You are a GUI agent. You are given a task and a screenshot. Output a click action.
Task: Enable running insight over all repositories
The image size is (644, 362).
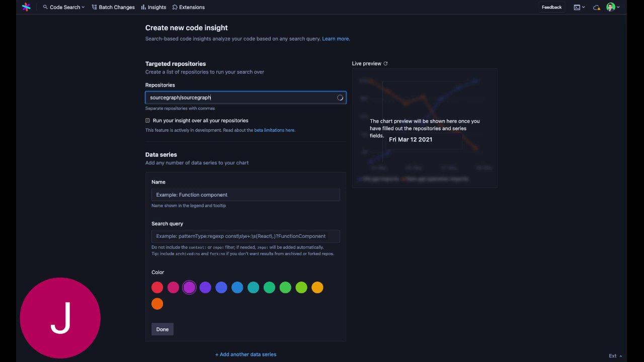click(147, 121)
